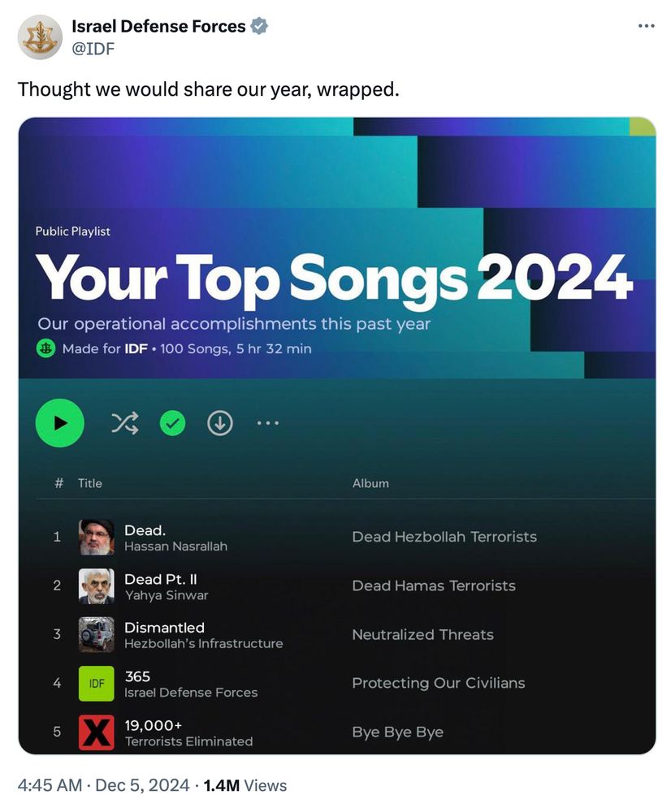Open the Israel Defense Forces profile name
Screen dimensions: 671x812
pyautogui.click(x=158, y=26)
